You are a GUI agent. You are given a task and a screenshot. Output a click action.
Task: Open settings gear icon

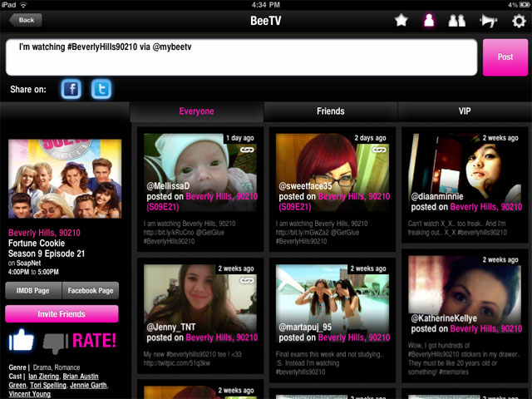[x=519, y=21]
